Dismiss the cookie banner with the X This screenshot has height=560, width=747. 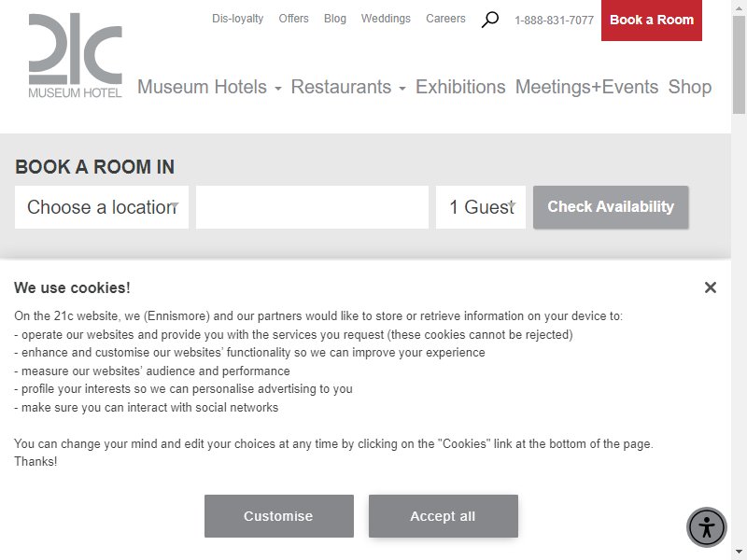[711, 287]
